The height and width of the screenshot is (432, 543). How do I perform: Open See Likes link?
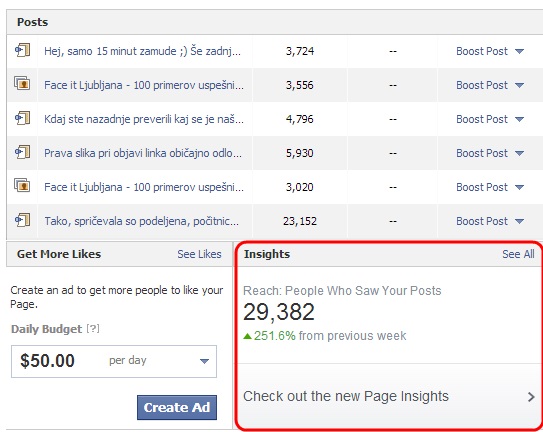point(199,254)
